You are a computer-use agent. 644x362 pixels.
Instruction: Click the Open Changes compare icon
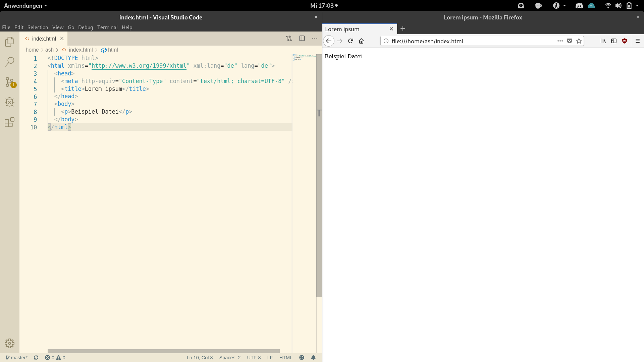(289, 39)
